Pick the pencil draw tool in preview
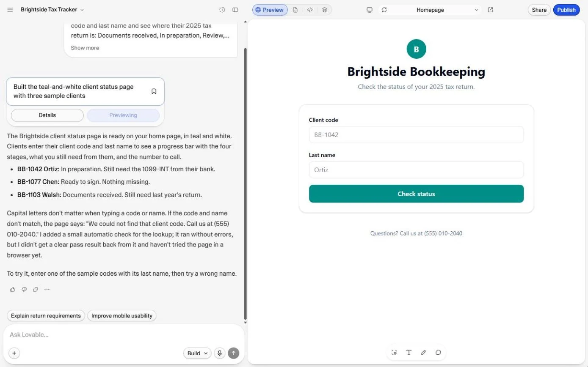588x367 pixels. pyautogui.click(x=423, y=352)
